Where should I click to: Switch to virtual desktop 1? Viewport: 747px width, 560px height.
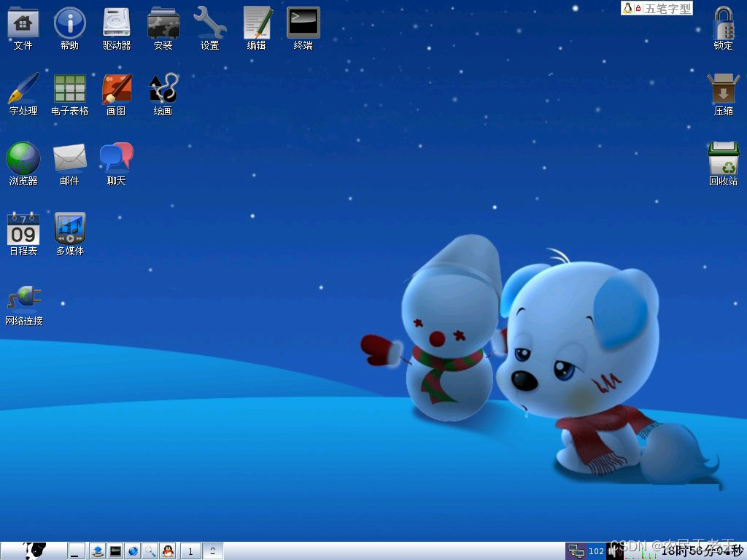tap(190, 551)
